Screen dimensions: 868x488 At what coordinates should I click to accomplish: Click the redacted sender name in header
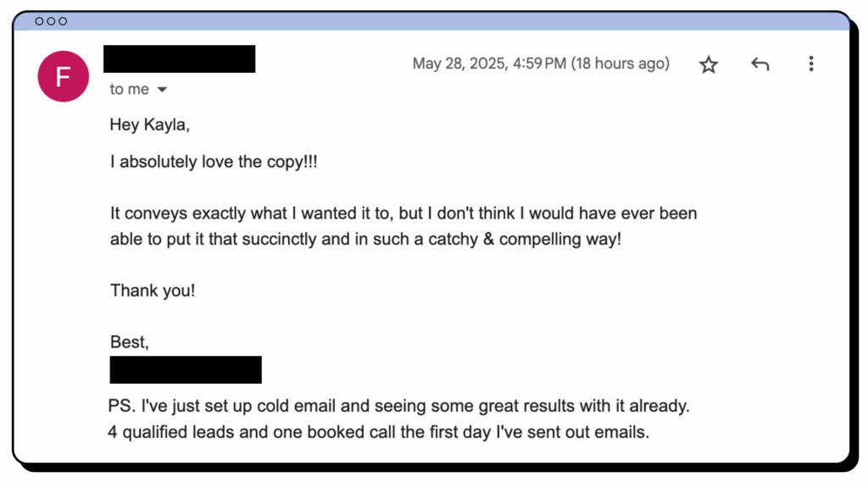coord(180,59)
